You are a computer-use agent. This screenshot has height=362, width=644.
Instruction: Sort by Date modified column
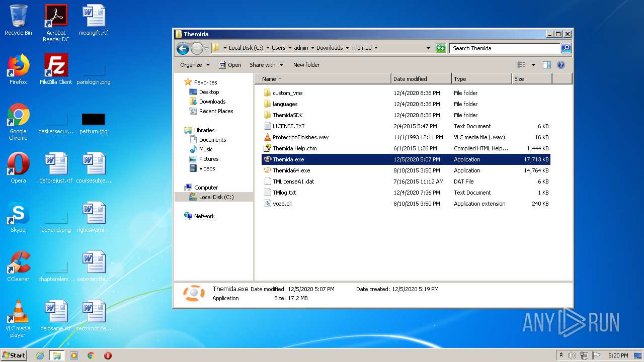click(x=421, y=79)
